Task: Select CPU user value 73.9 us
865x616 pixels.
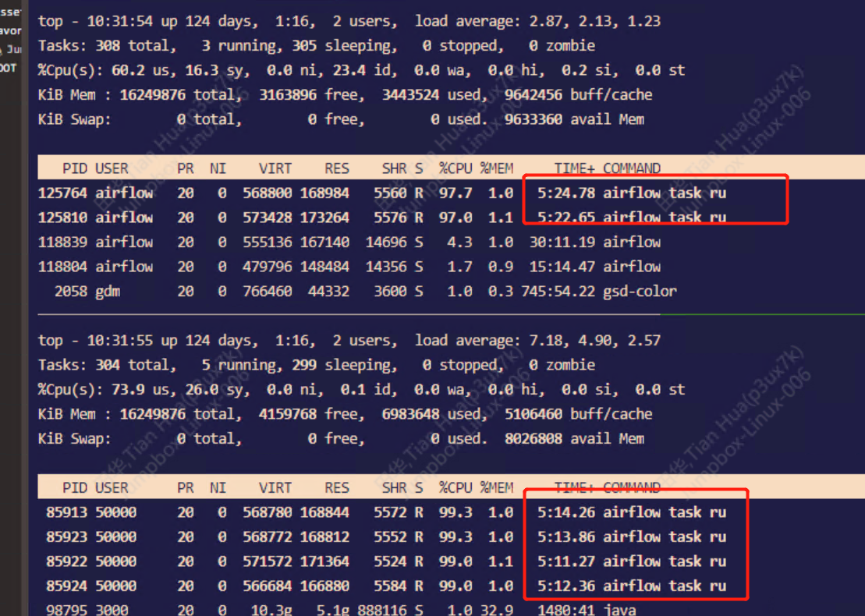Action: pos(140,389)
